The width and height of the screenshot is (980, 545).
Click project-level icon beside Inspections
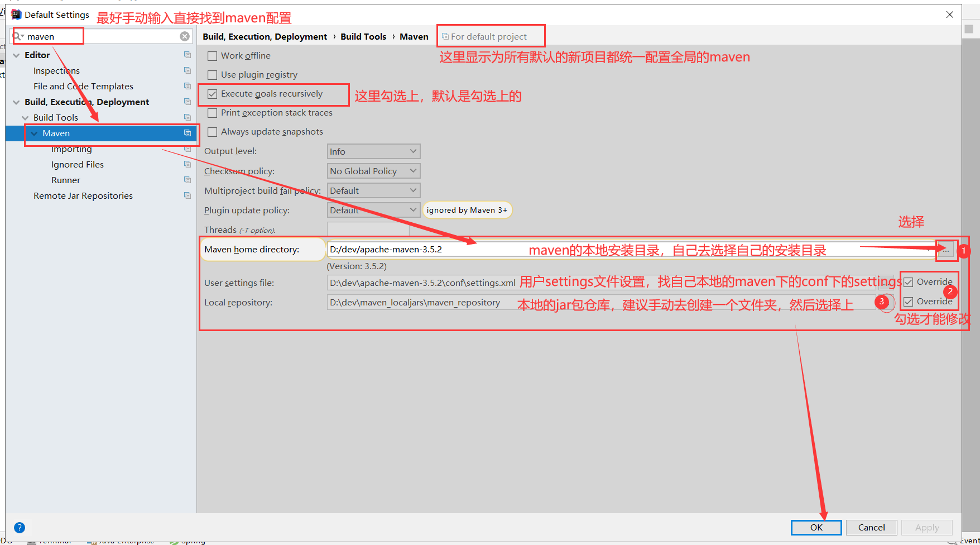click(188, 70)
